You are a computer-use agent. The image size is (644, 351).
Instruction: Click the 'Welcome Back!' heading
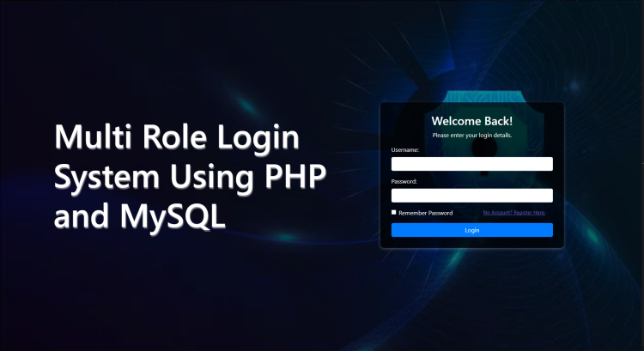[x=471, y=121]
